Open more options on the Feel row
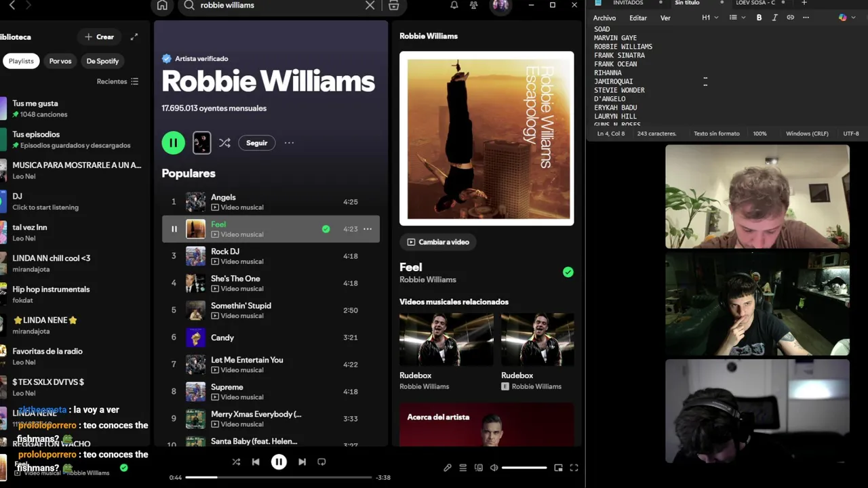The width and height of the screenshot is (868, 488). [368, 229]
